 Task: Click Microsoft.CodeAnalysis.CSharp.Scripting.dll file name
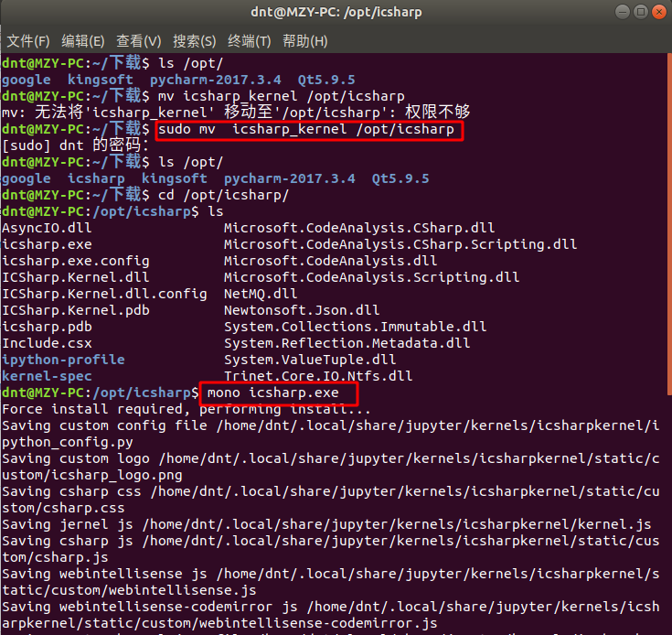pos(400,244)
